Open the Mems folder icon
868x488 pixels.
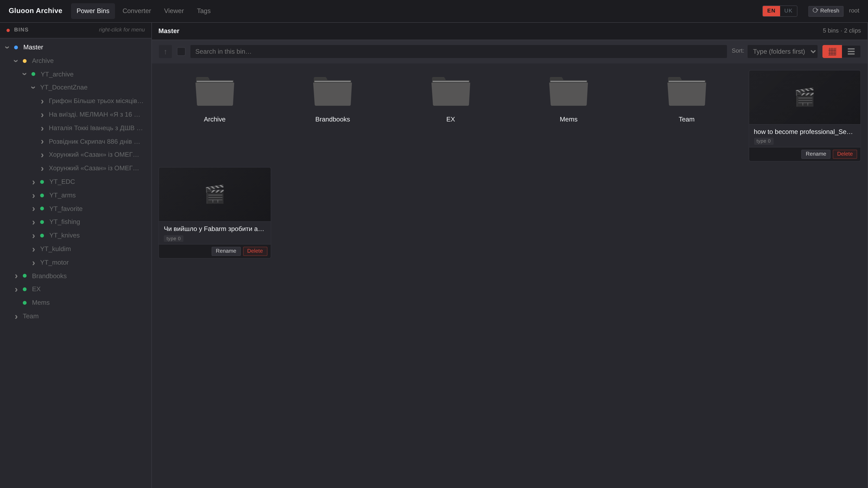coord(569,91)
